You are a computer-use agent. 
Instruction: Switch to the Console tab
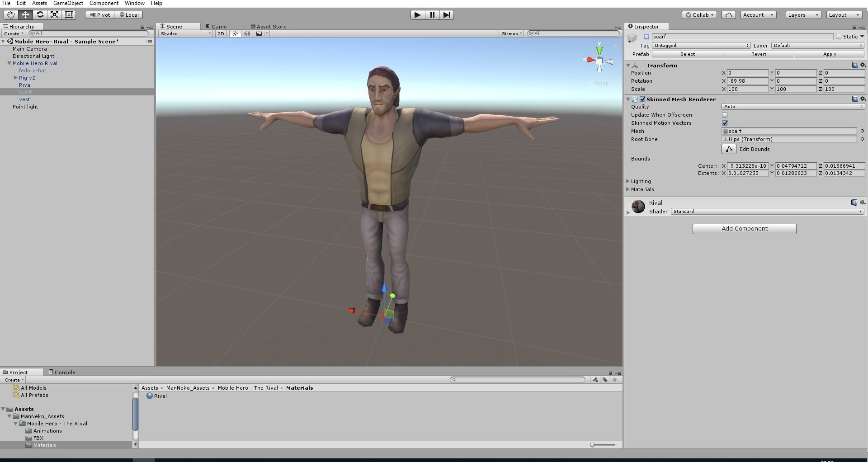click(62, 372)
